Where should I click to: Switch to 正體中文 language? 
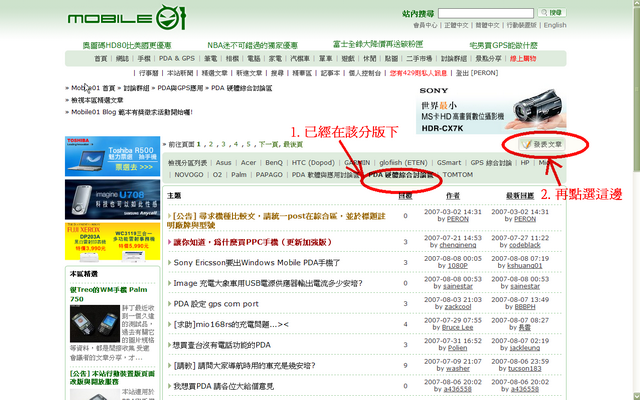[x=456, y=25]
